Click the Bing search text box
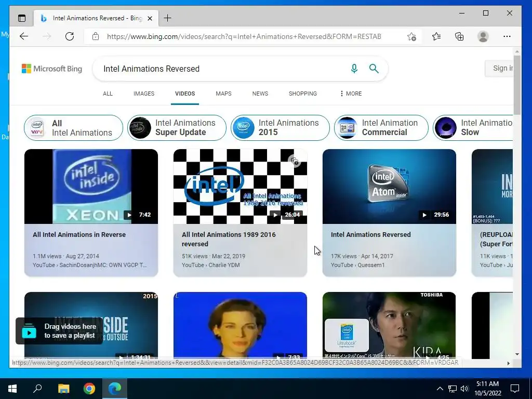Viewport: 532px width, 399px height. click(224, 69)
